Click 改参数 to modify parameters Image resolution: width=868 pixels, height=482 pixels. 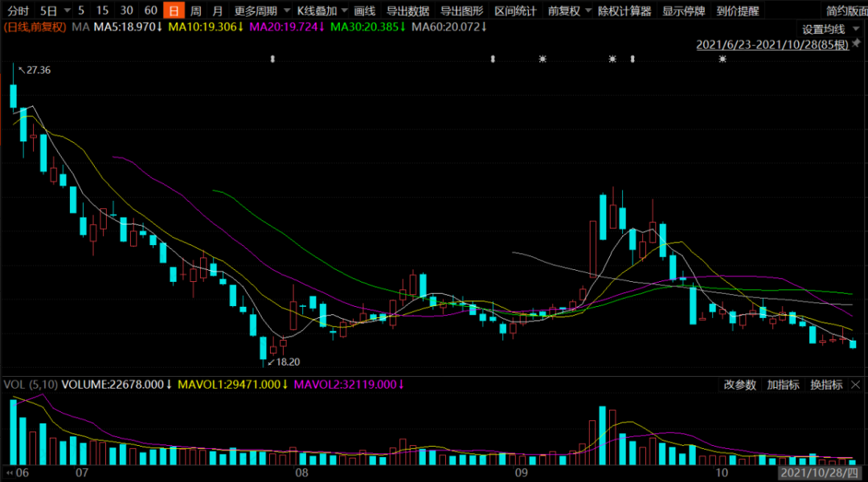(x=740, y=385)
